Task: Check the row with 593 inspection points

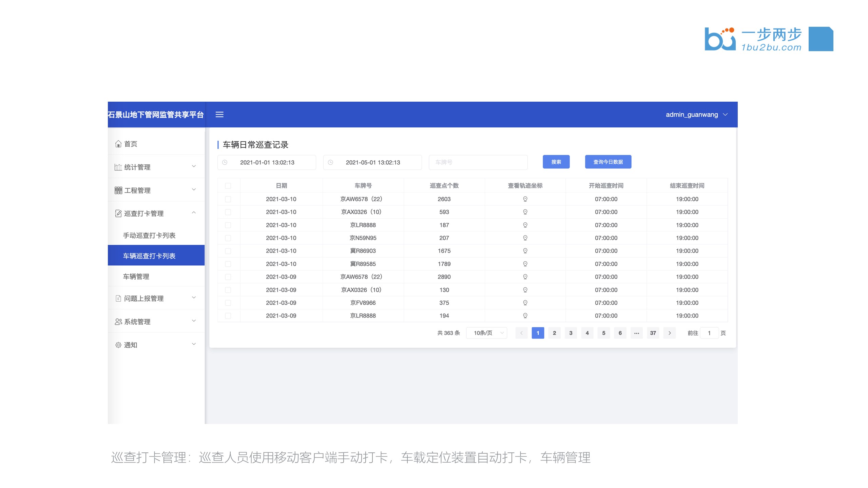Action: (x=228, y=212)
